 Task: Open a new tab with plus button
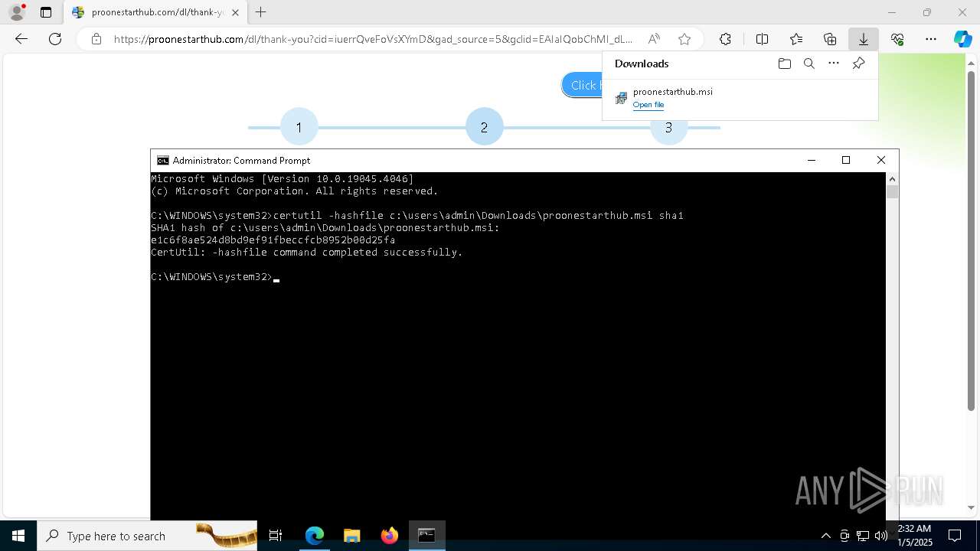click(261, 12)
